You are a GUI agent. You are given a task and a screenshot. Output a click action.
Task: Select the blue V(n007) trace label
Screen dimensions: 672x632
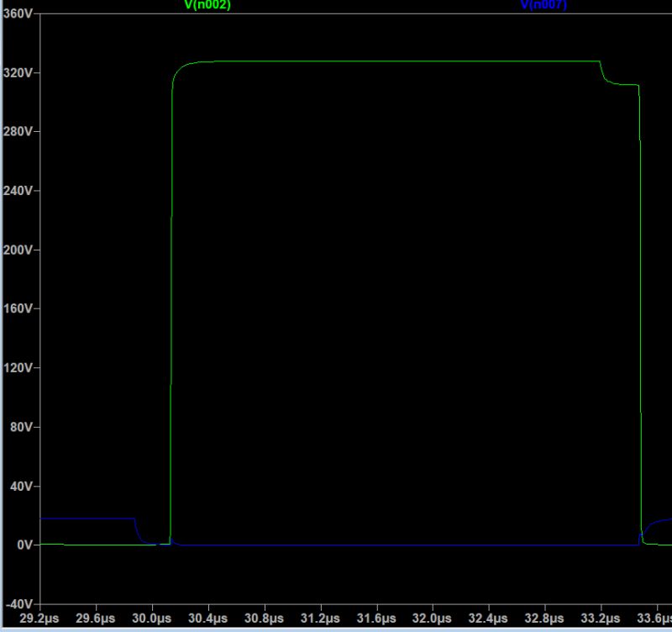tap(543, 5)
